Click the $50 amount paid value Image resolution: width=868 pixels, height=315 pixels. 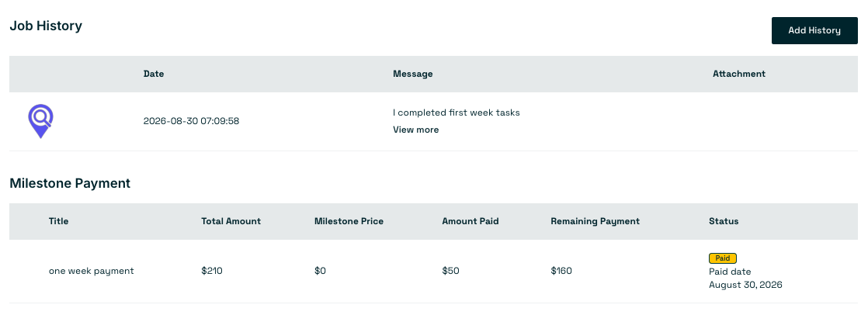pyautogui.click(x=450, y=272)
